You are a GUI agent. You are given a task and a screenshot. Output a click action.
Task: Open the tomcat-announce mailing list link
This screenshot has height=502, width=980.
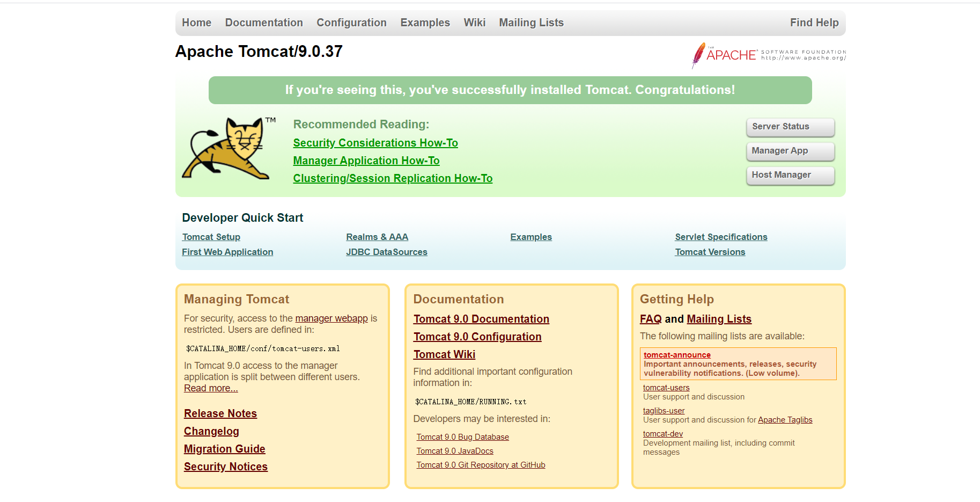click(677, 355)
